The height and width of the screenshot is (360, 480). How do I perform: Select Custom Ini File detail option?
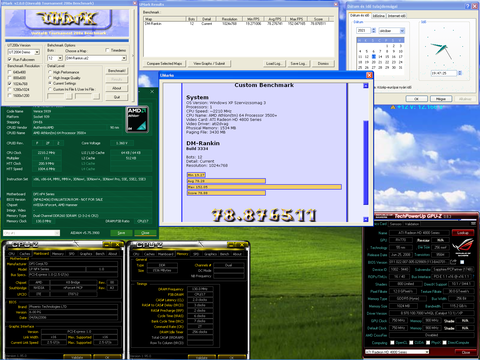50,89
